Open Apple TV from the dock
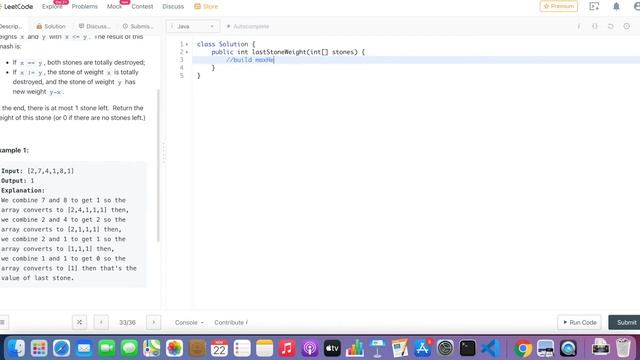Image resolution: width=640 pixels, height=360 pixels. pos(332,349)
